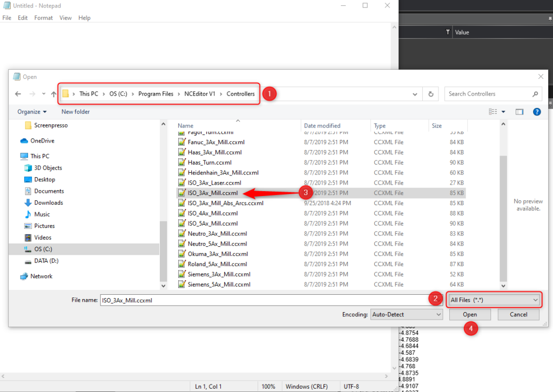The height and width of the screenshot is (392, 553).
Task: Click the change view layout icon
Action: [x=493, y=111]
